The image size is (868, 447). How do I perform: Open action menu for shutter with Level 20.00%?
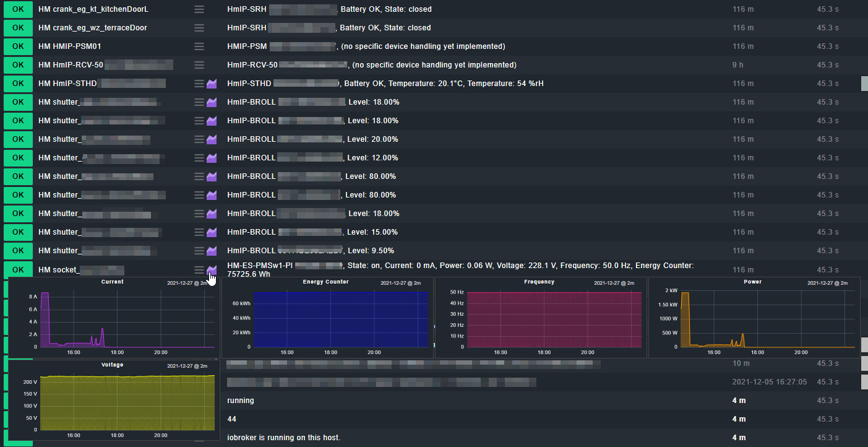tap(199, 139)
